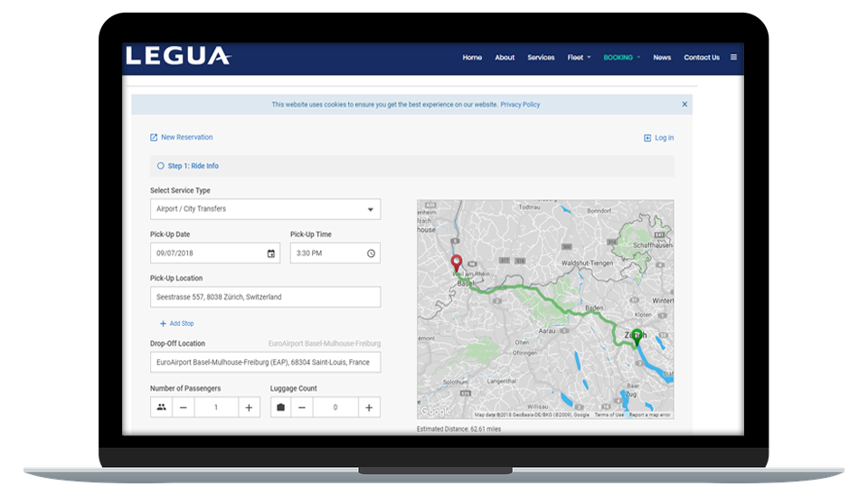868x486 pixels.
Task: Expand the BOOKING menu
Action: point(622,57)
